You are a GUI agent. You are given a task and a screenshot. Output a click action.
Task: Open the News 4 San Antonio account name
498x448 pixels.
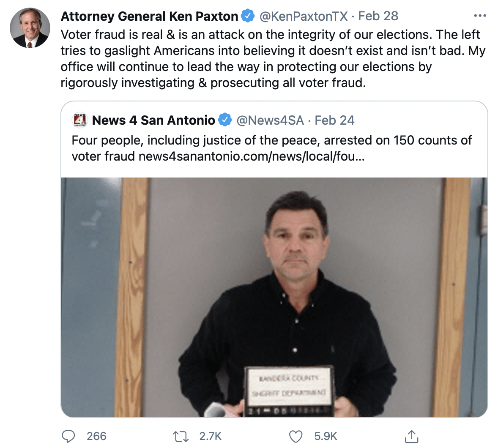tap(153, 120)
